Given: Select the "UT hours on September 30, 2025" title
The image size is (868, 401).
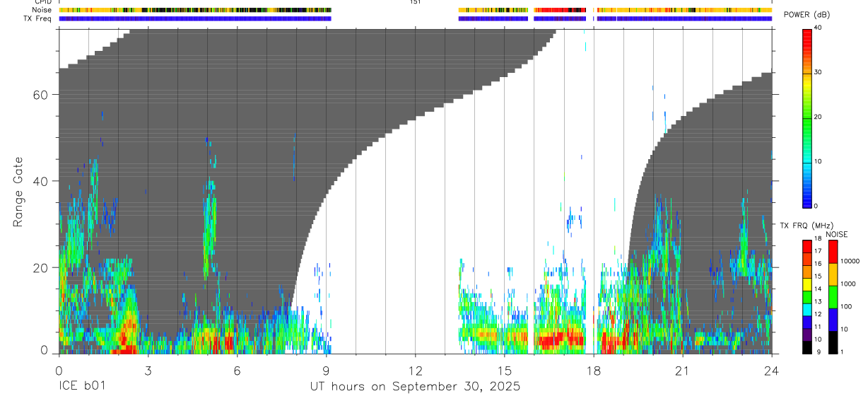Looking at the screenshot, I should click(x=415, y=387).
